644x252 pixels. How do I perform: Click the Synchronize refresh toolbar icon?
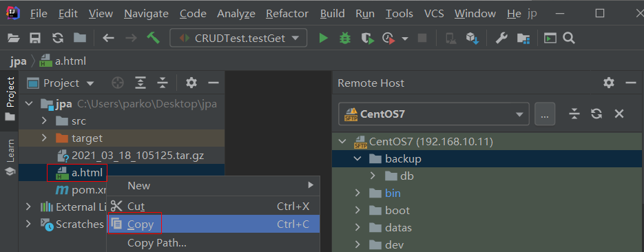57,38
